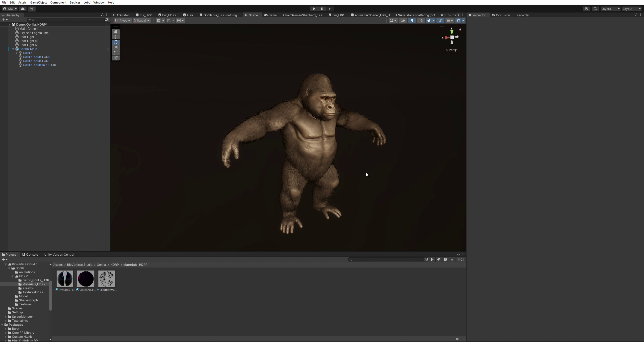Click the Pause button

coord(322,9)
